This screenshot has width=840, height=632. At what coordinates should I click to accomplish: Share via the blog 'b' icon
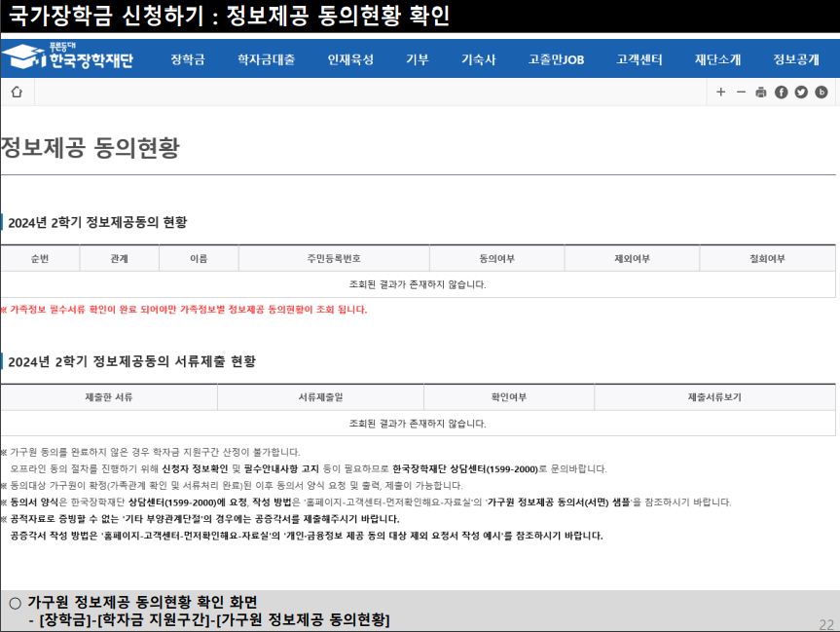pos(822,93)
